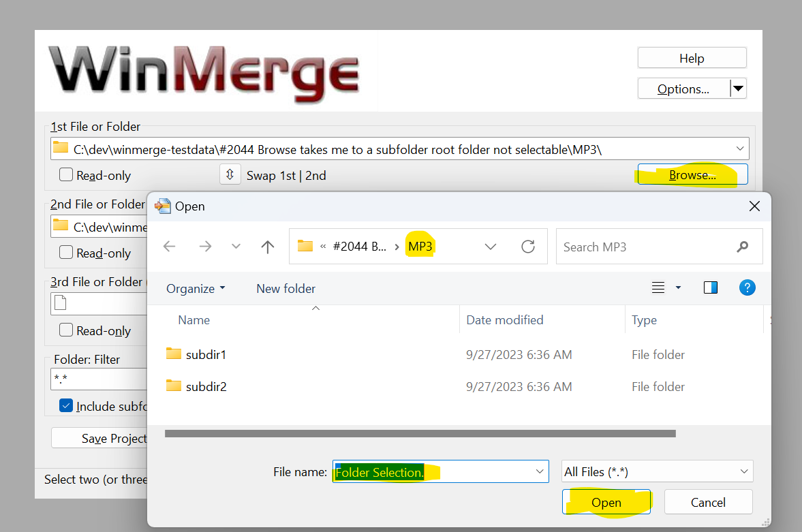Open the view layout icon
The height and width of the screenshot is (532, 802).
coord(658,288)
